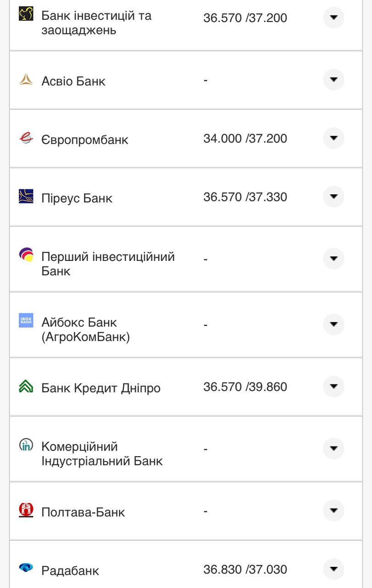
Task: Expand the Комерційний Індустріальний Банк row
Action: (x=333, y=449)
